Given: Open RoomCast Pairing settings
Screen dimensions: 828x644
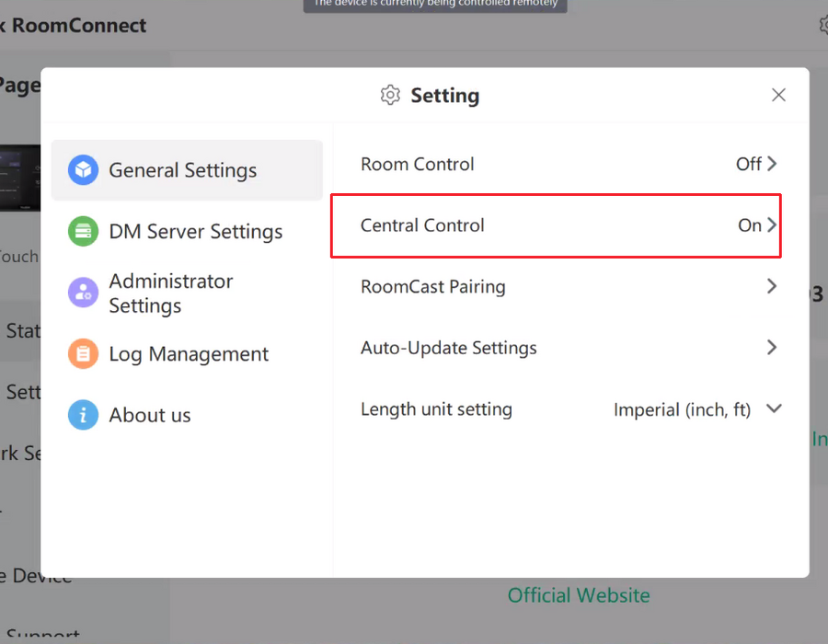Looking at the screenshot, I should [x=569, y=287].
